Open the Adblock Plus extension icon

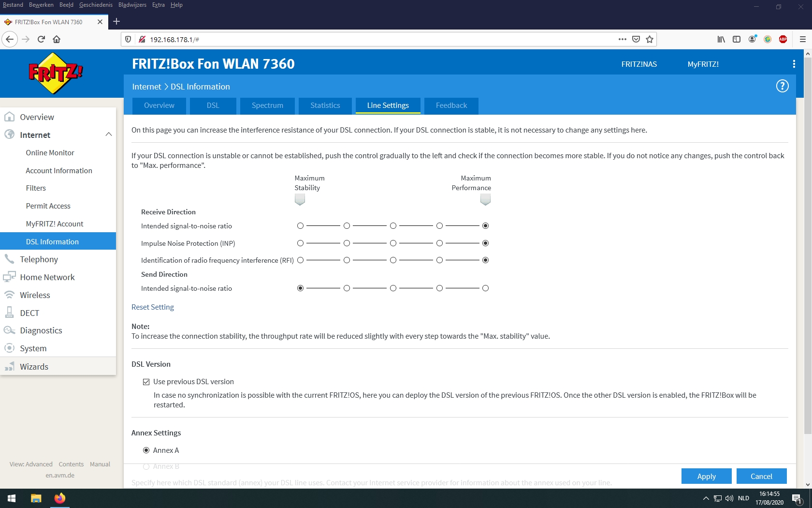[x=783, y=39]
